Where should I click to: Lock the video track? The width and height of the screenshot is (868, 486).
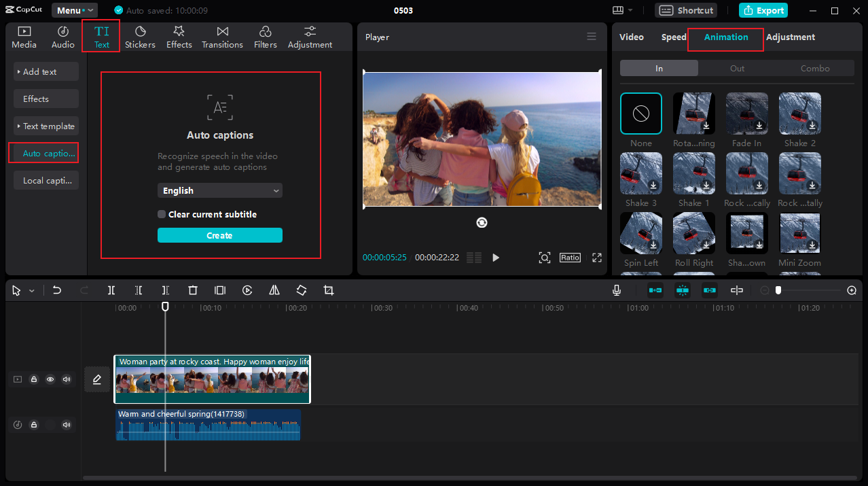tap(33, 379)
